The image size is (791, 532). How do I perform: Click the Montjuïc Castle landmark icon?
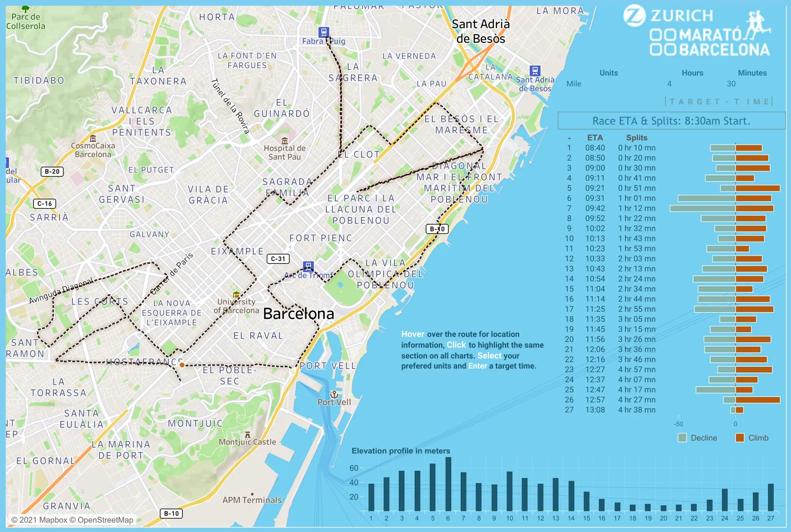point(248,435)
